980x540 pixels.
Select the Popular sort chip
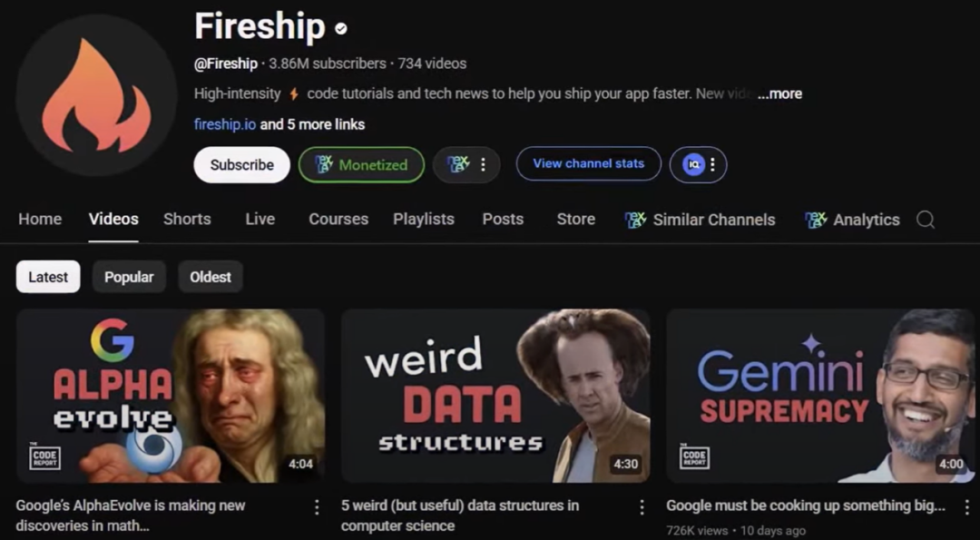pyautogui.click(x=129, y=277)
